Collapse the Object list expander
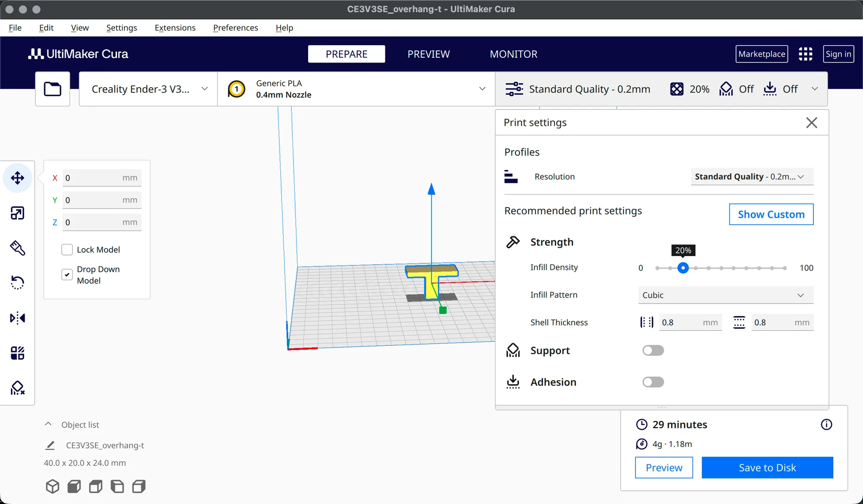Screen dimensions: 863x504 coord(48,424)
